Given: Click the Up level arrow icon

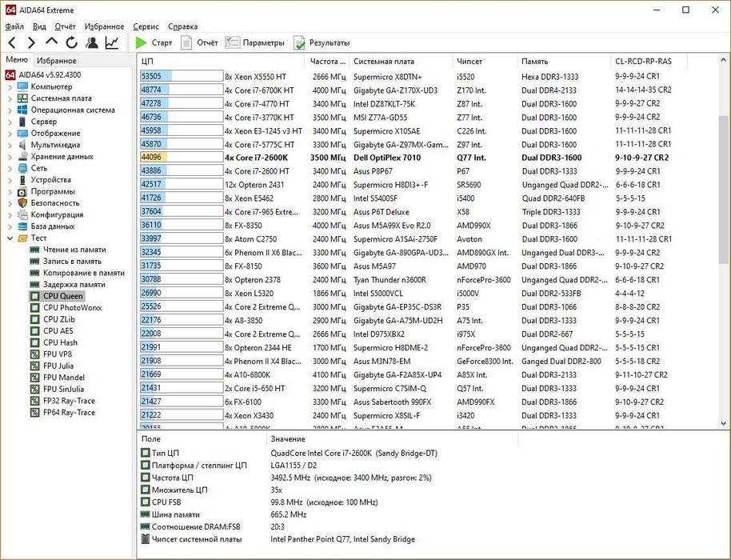Looking at the screenshot, I should coord(51,42).
